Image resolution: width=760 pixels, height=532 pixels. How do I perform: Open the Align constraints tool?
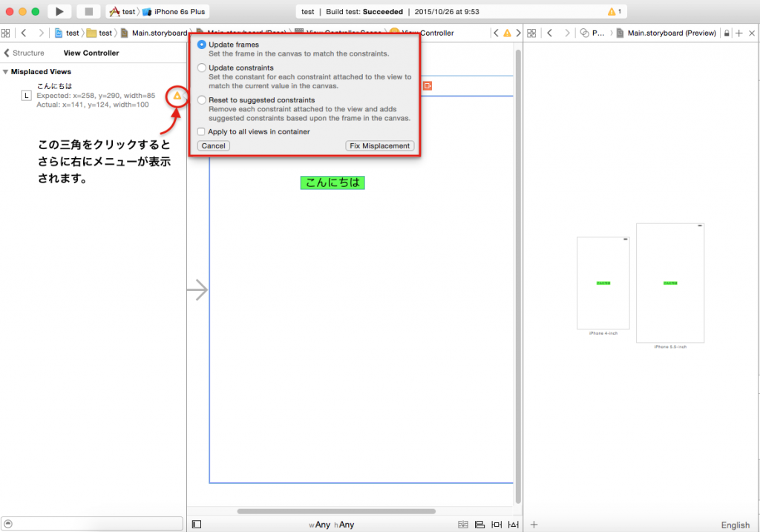[x=480, y=525]
